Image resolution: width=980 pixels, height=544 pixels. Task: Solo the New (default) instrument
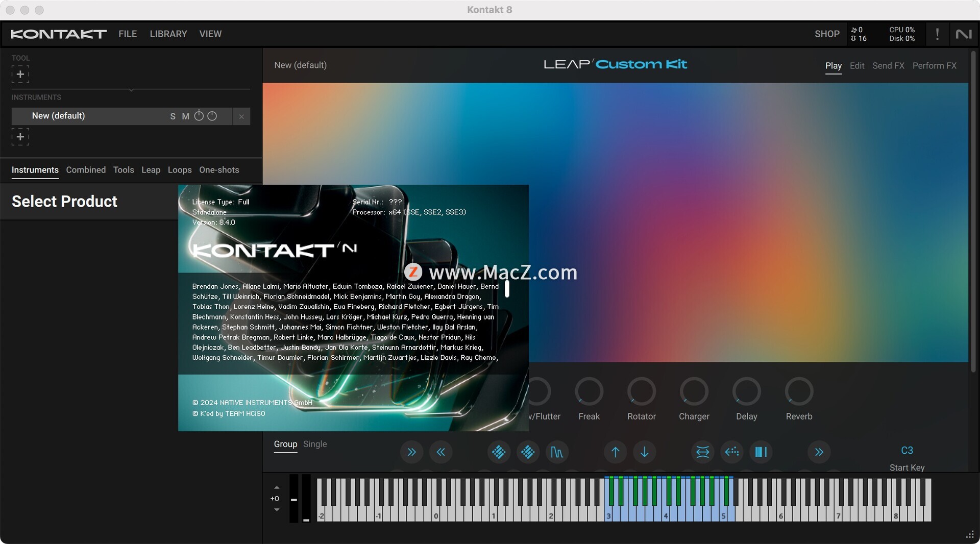pyautogui.click(x=173, y=116)
